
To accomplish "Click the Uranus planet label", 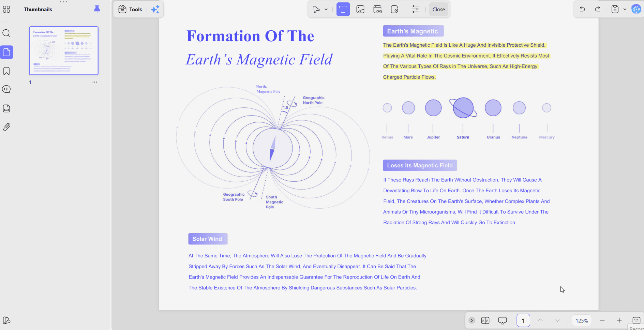I will [x=493, y=137].
